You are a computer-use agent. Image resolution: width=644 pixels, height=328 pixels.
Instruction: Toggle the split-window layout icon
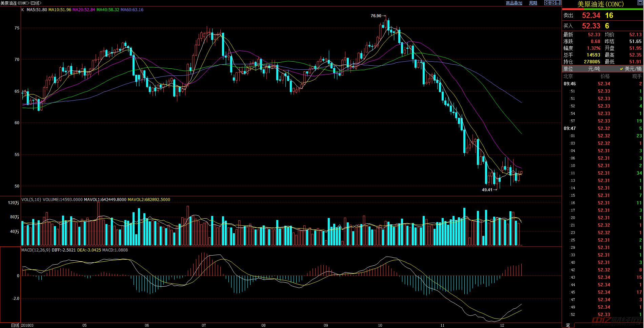pos(558,3)
